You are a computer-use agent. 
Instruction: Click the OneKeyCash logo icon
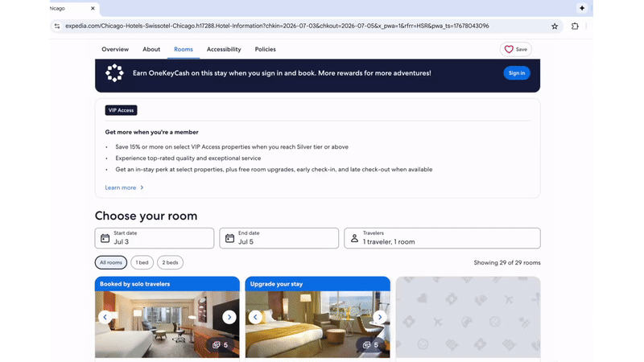(x=114, y=73)
